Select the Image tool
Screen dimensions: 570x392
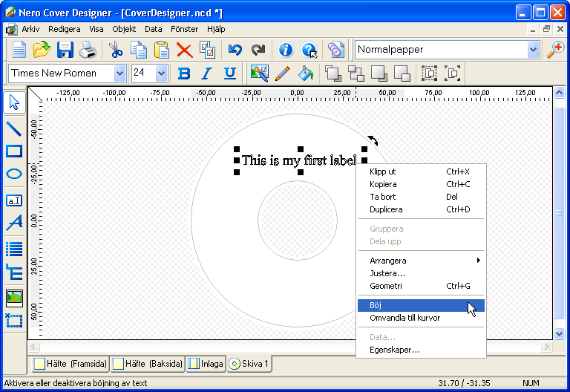pos(14,298)
